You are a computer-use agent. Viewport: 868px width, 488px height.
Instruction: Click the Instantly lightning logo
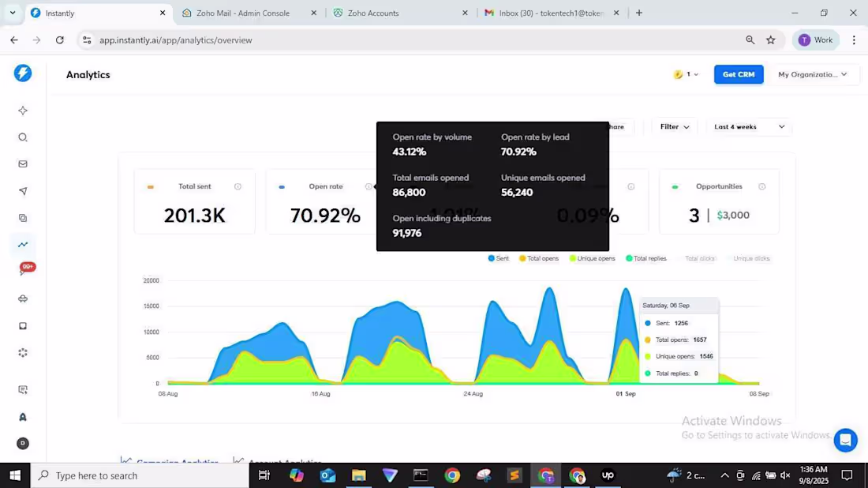tap(23, 73)
